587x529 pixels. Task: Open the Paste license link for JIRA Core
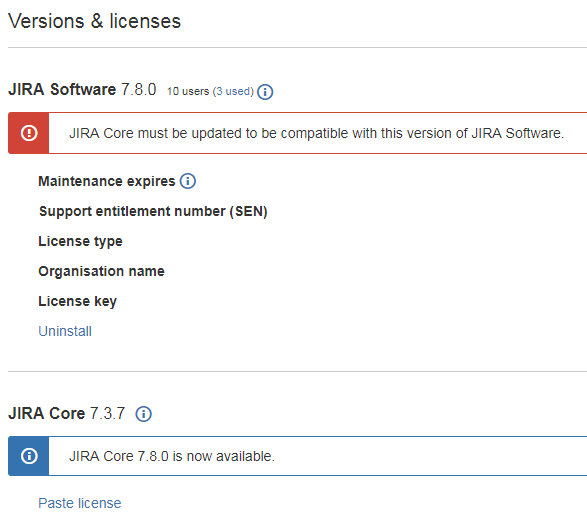tap(80, 503)
